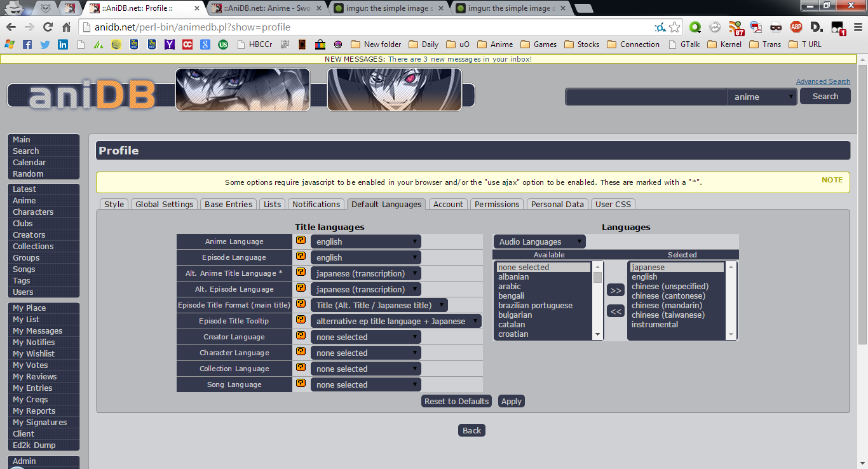
Task: Click the home icon in browser toolbar
Action: (67, 27)
